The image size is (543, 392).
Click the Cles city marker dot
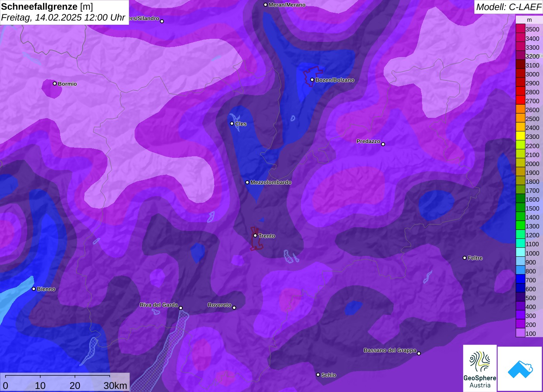pyautogui.click(x=232, y=124)
